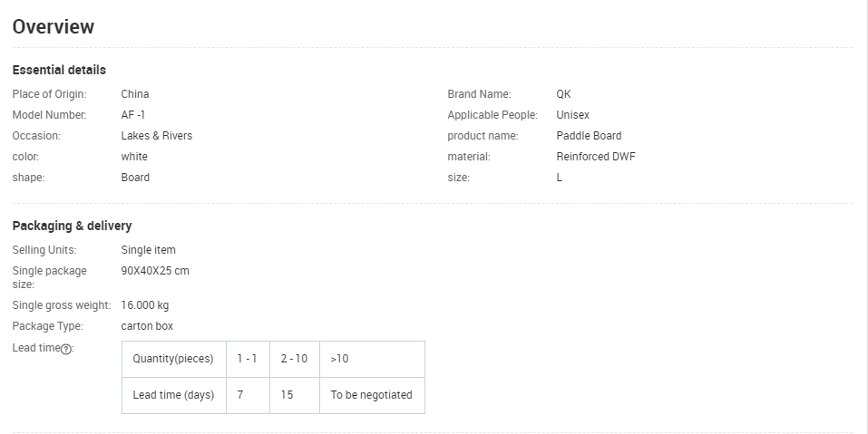Click the Lead time help question-mark icon
The image size is (868, 434).
[66, 349]
